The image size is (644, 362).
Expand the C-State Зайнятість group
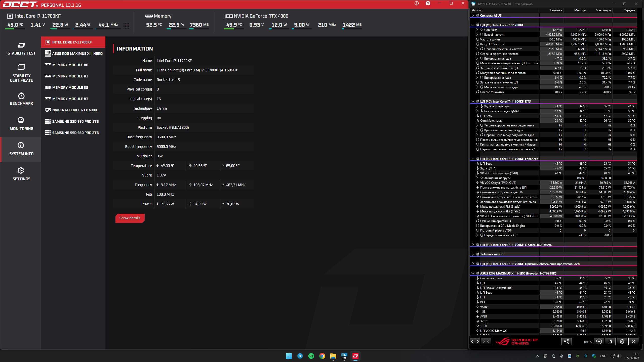(473, 245)
